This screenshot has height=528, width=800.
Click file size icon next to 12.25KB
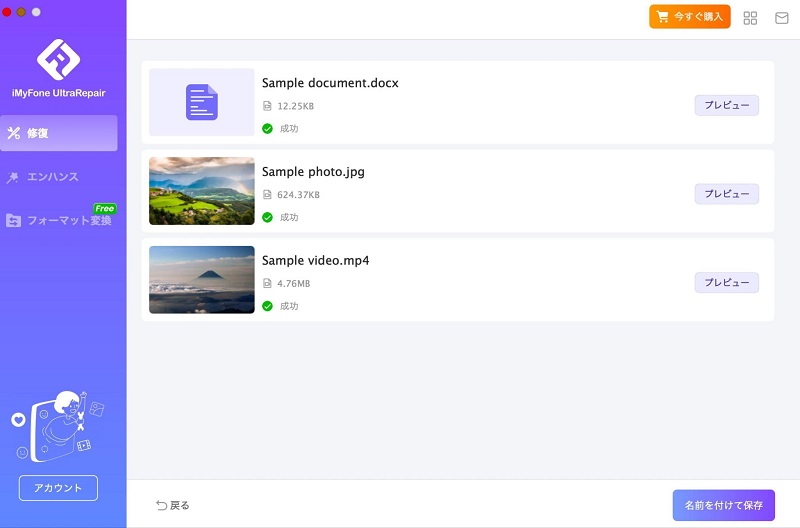tap(267, 106)
